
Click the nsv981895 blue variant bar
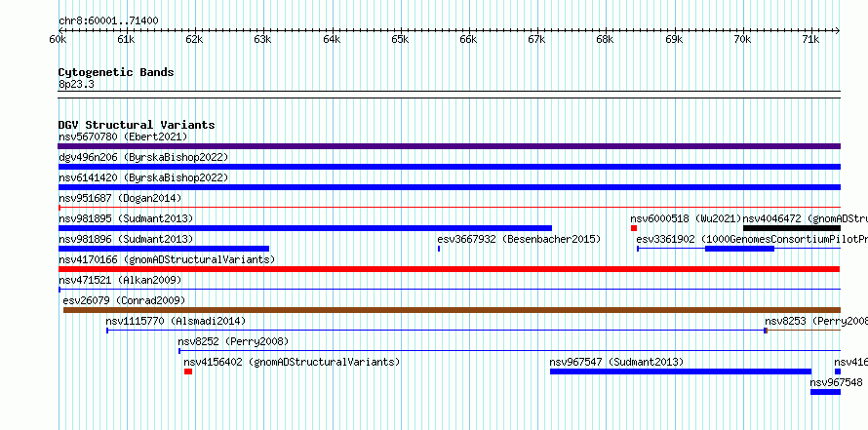click(x=305, y=228)
